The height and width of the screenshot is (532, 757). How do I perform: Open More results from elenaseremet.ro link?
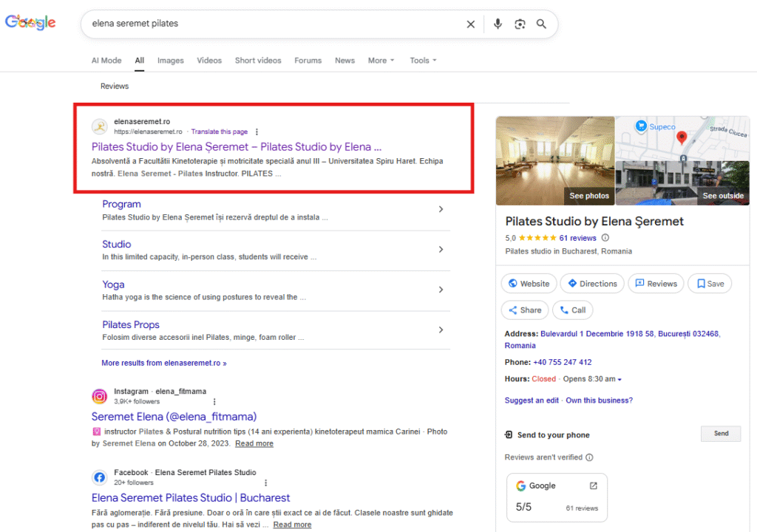pyautogui.click(x=163, y=363)
